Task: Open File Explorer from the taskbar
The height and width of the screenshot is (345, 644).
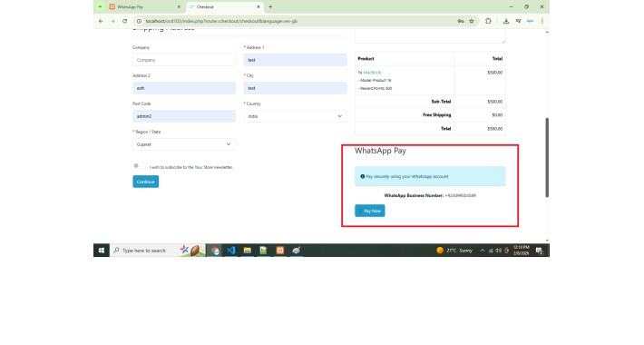Action: [x=248, y=251]
